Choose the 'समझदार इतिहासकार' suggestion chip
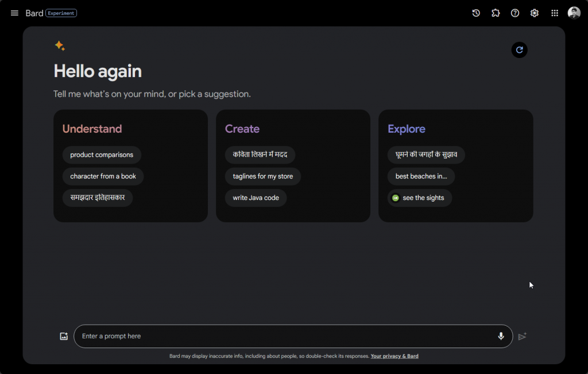Screen dimensions: 588x374 98,198
